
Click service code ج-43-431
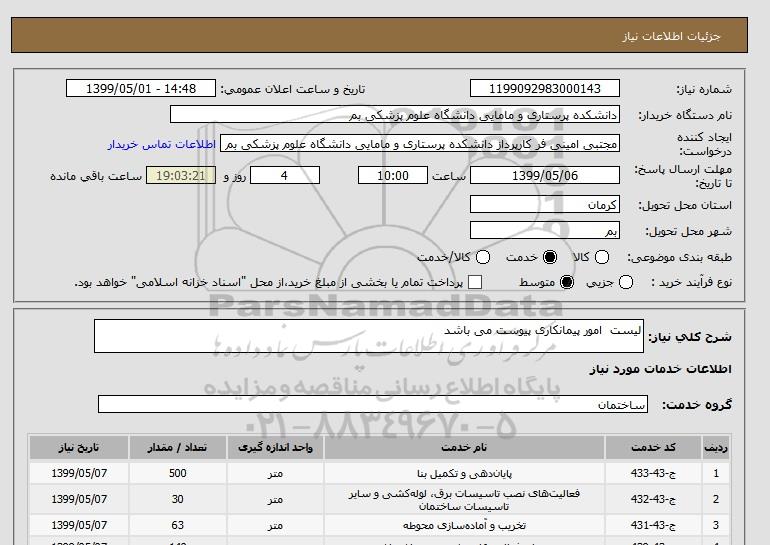pos(653,525)
